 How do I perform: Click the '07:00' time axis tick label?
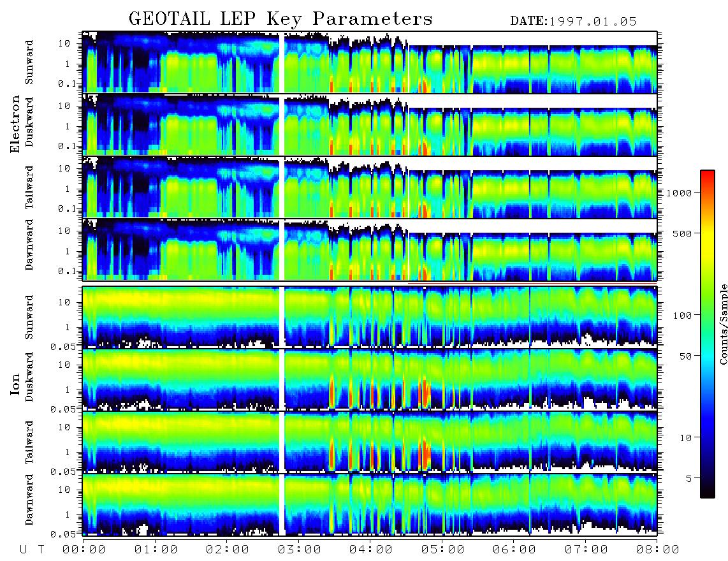point(586,550)
